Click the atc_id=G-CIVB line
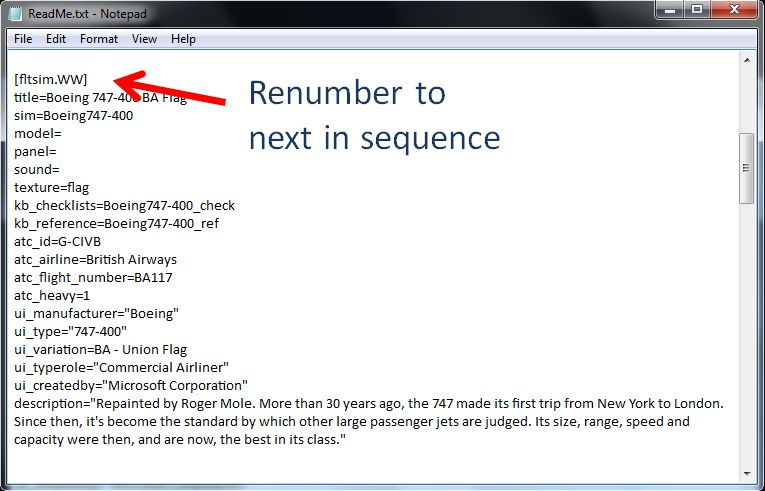 click(58, 242)
